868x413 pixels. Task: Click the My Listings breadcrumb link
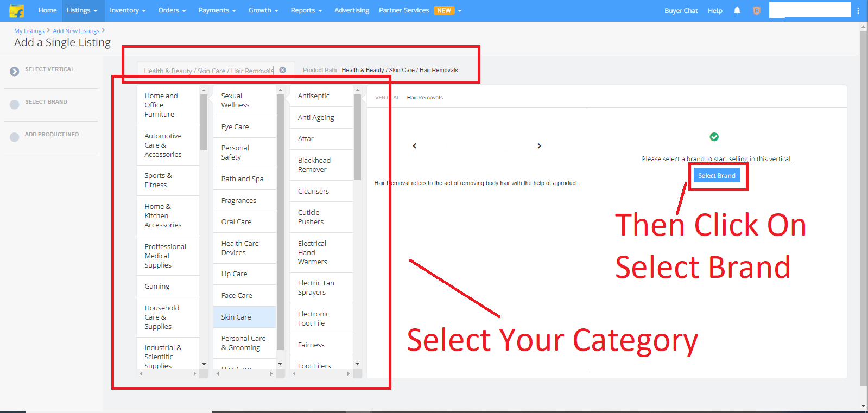(29, 31)
